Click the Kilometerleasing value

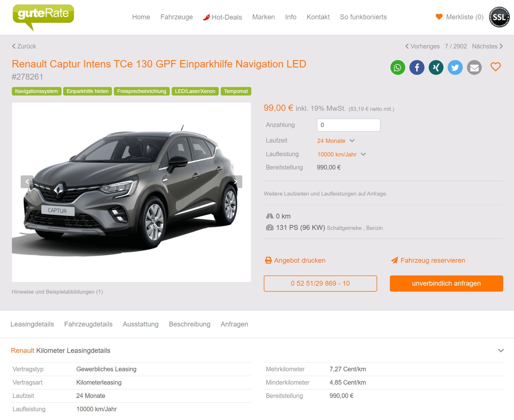click(99, 383)
